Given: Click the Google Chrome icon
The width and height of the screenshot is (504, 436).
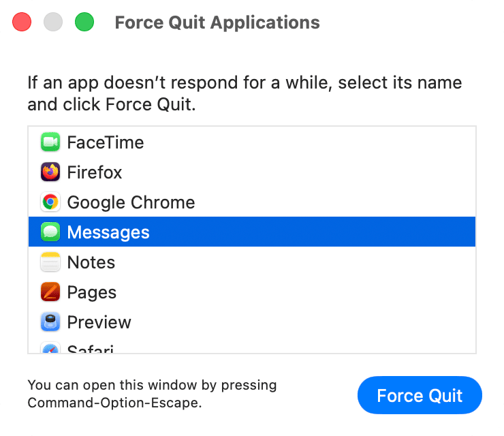Looking at the screenshot, I should point(50,202).
